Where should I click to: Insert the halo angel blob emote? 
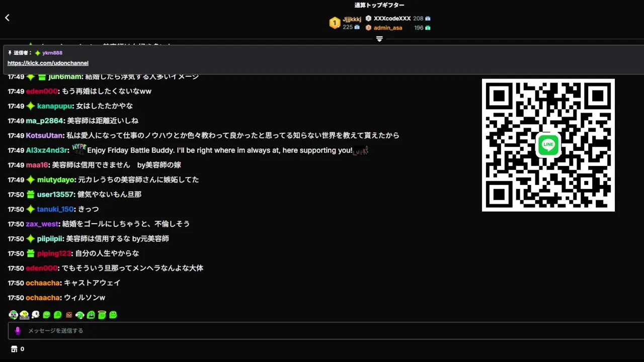(x=102, y=315)
